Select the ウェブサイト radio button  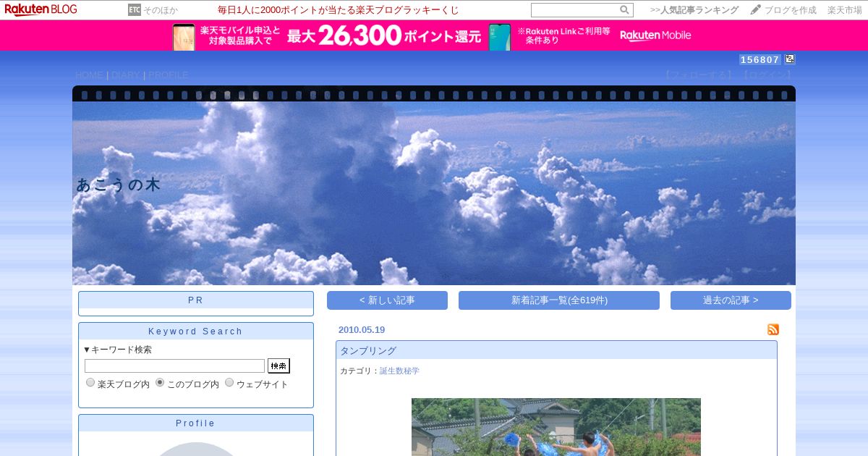pyautogui.click(x=229, y=382)
